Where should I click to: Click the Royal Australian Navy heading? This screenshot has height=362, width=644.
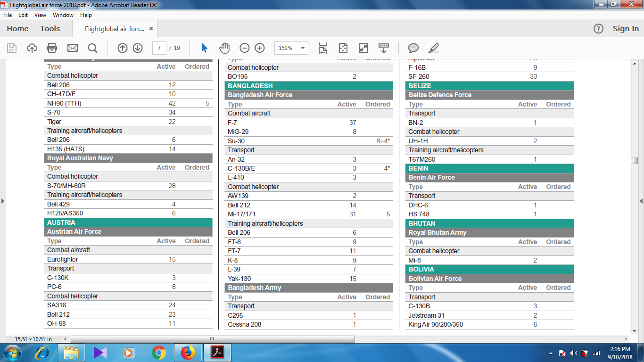[80, 158]
